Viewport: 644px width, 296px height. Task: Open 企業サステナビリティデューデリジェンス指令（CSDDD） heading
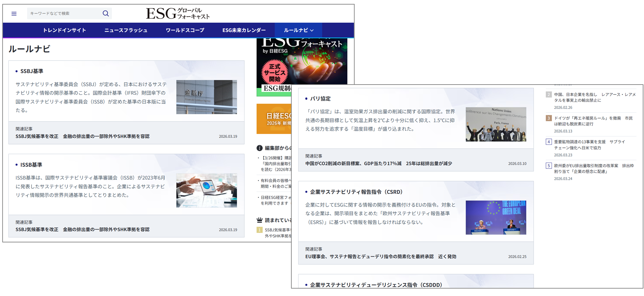click(x=376, y=285)
